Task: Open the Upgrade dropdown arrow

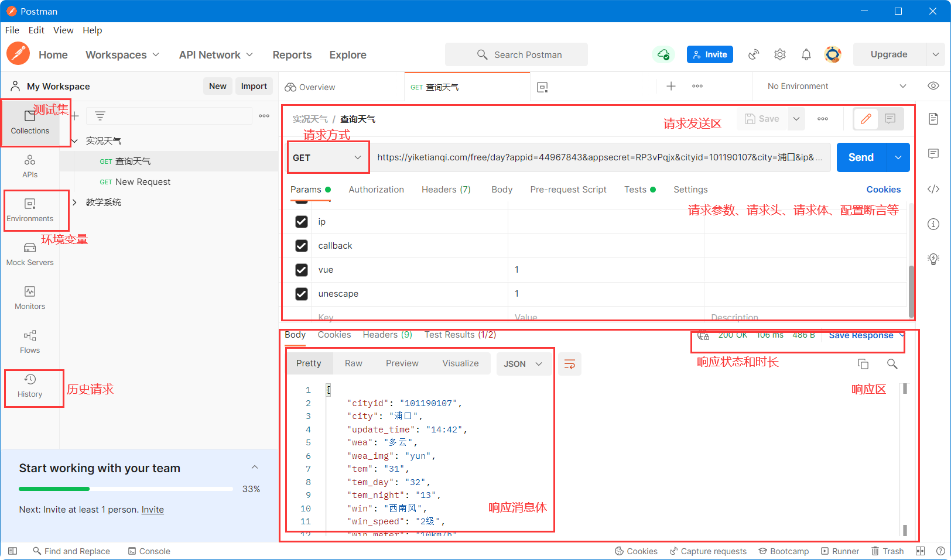Action: coord(936,54)
